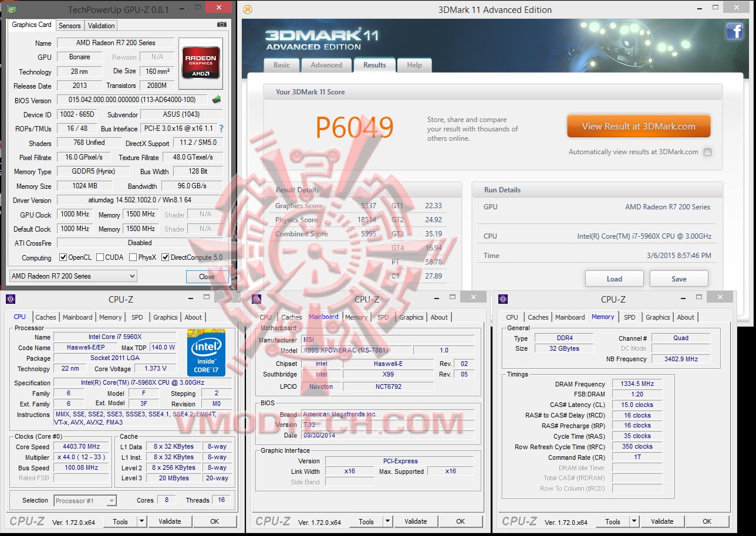Image resolution: width=756 pixels, height=536 pixels.
Task: Click View Result at 3DMark.com button
Action: coord(639,125)
